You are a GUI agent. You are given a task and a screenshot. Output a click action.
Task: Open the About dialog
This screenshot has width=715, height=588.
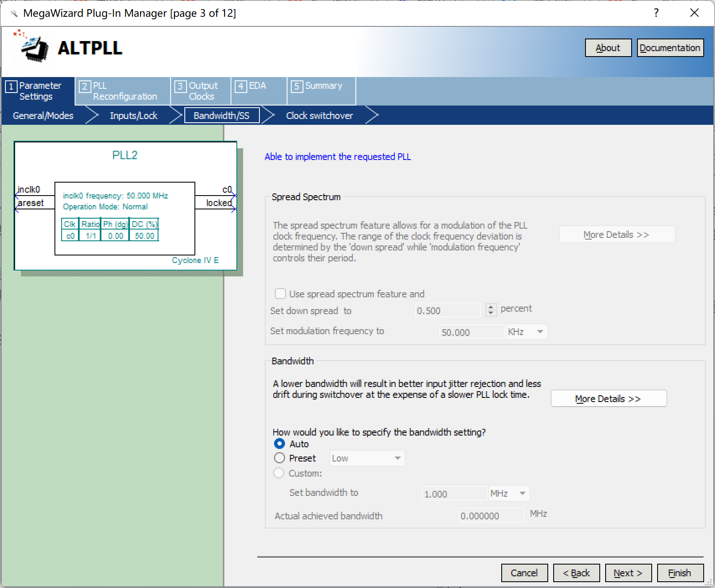[608, 48]
